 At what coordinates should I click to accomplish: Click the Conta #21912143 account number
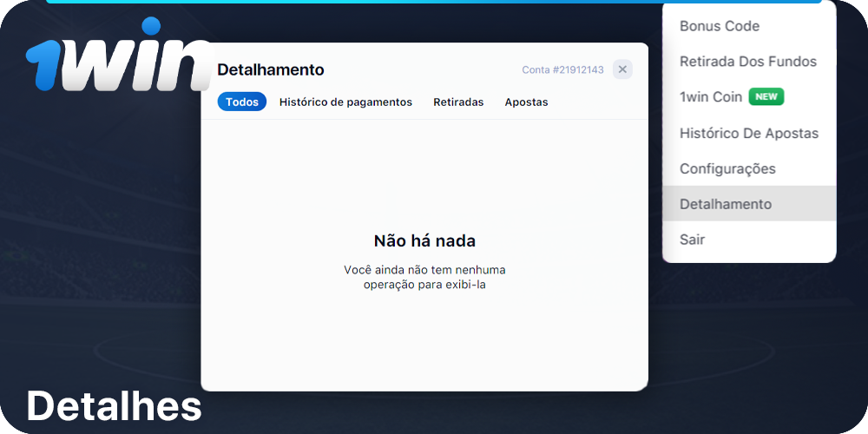click(562, 69)
